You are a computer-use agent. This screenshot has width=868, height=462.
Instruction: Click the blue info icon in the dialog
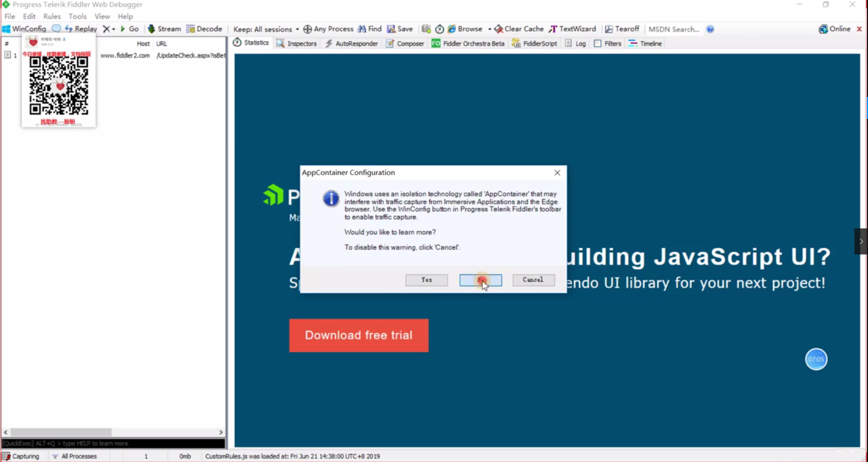(x=331, y=199)
